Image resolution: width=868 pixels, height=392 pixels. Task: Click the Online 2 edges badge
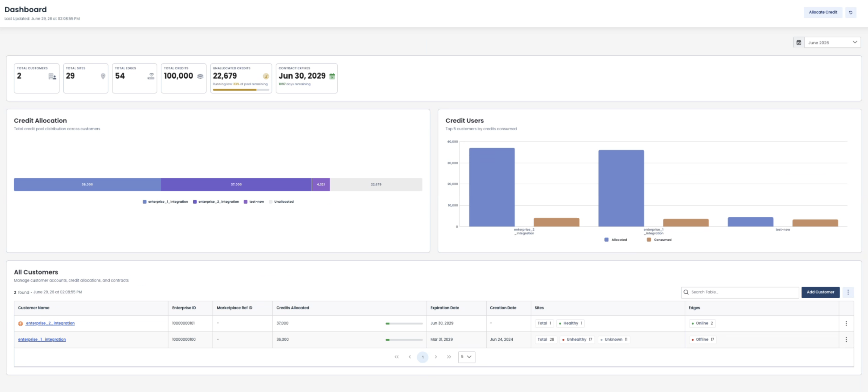click(x=702, y=323)
